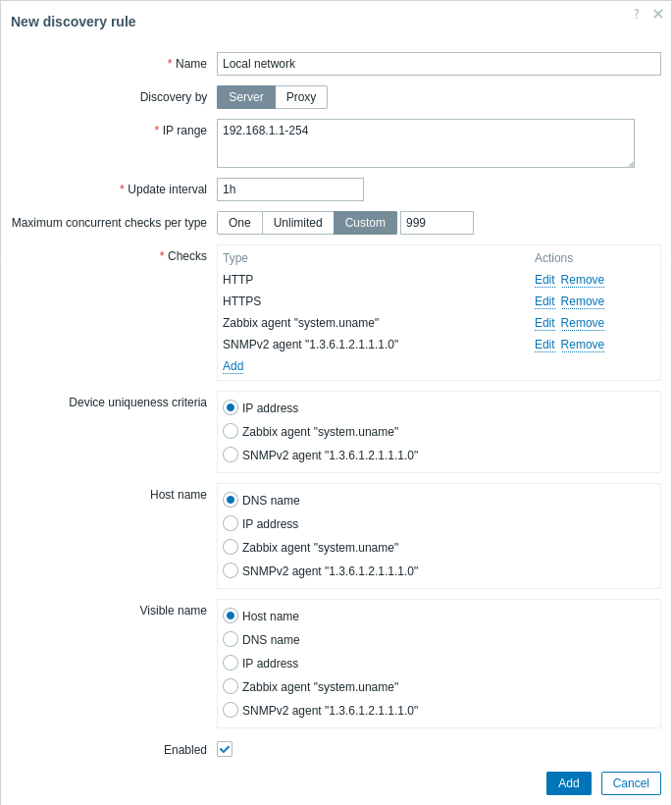Pick IP address for Host name

[231, 523]
